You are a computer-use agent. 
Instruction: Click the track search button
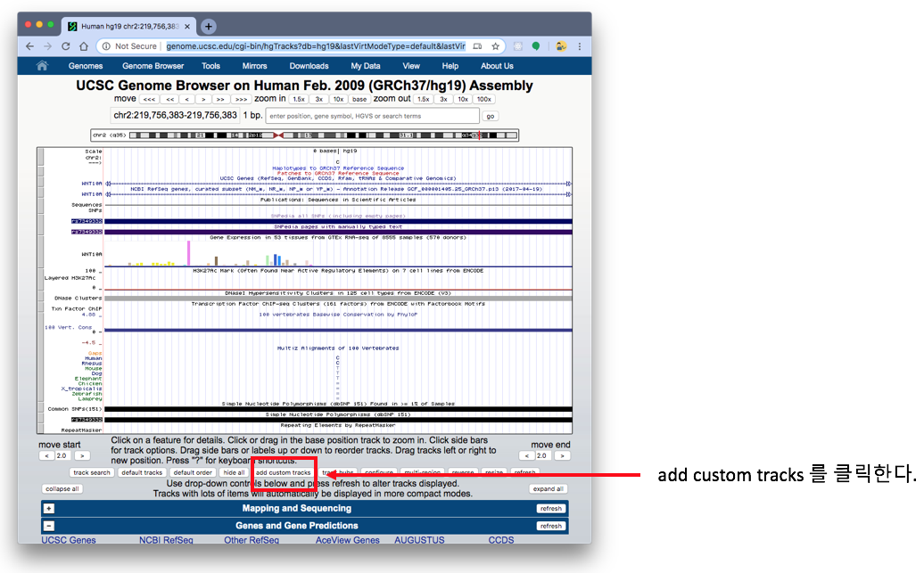point(91,473)
